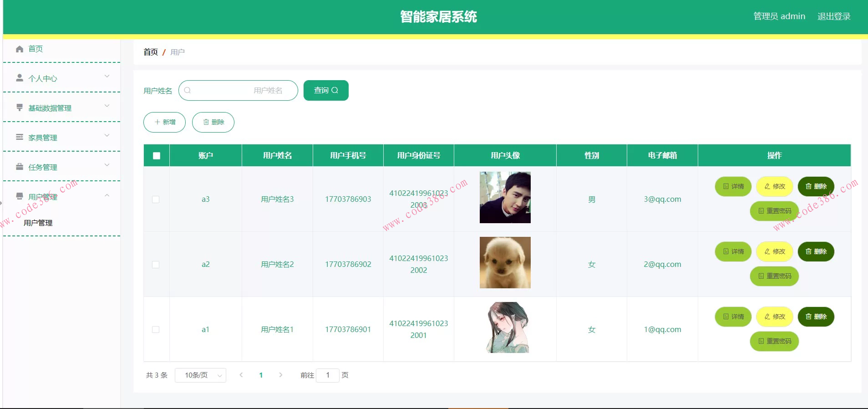
Task: Click the 智能家居系统 title
Action: (438, 17)
